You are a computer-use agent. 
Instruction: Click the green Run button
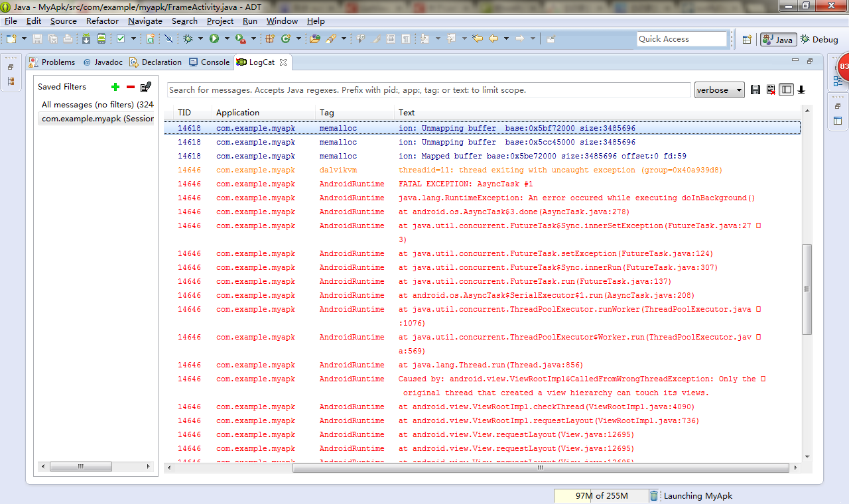click(x=214, y=39)
